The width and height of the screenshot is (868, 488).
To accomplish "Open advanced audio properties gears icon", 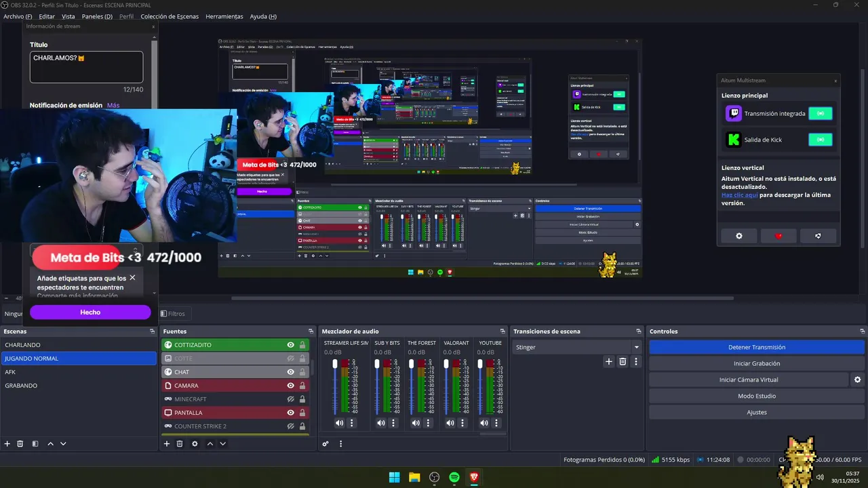I will [x=325, y=444].
